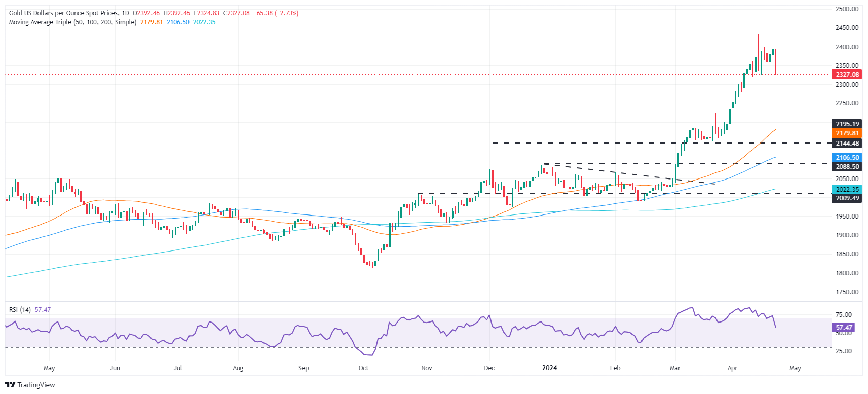This screenshot has height=394, width=868.
Task: Click the Dec label on time axis
Action: (x=489, y=368)
